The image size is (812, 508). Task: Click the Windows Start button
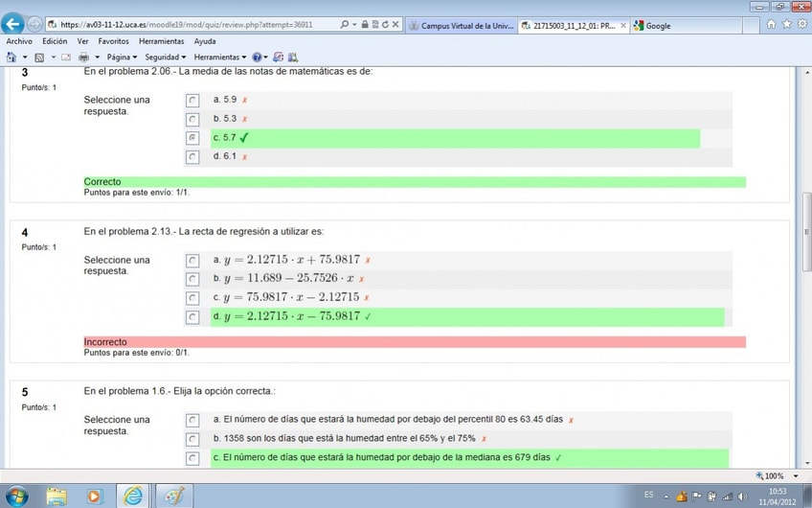15,496
